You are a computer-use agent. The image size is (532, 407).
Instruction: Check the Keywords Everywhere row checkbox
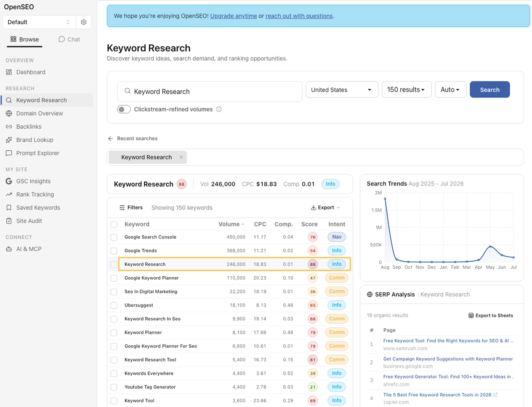click(114, 373)
